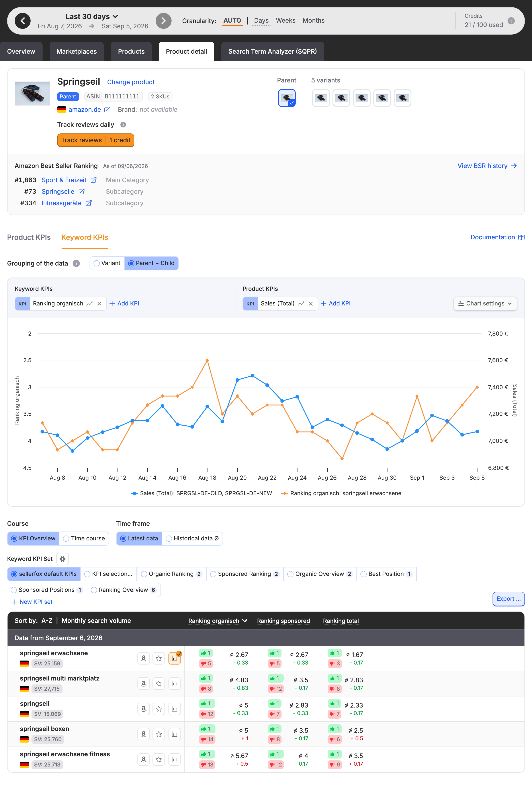Viewport: 532px width, 786px height.
Task: Show chart for springseil erwachsene fitness
Action: pyautogui.click(x=174, y=760)
